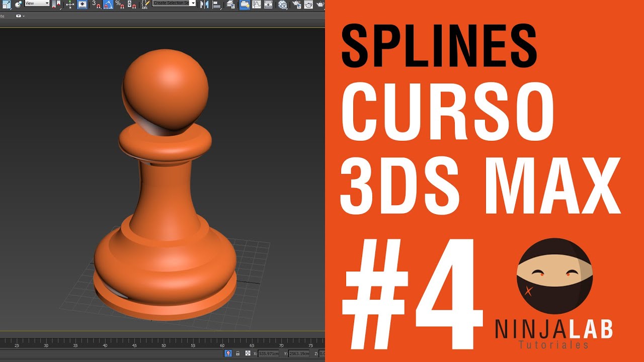Open the View reference coordinate dropdown

coord(37,3)
